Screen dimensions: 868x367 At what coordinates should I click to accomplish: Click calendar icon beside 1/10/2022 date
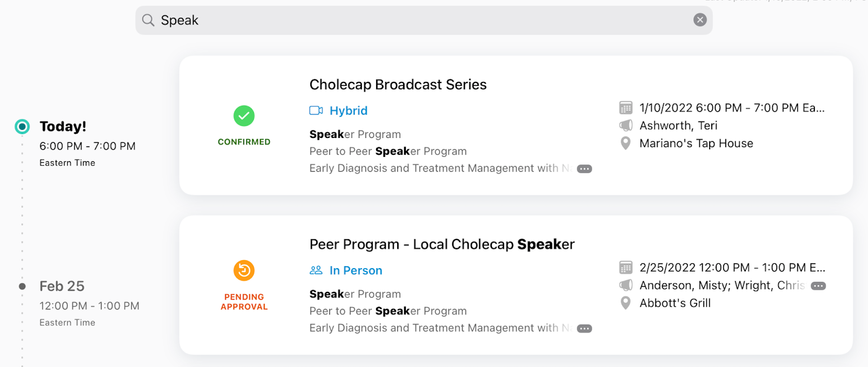[626, 107]
